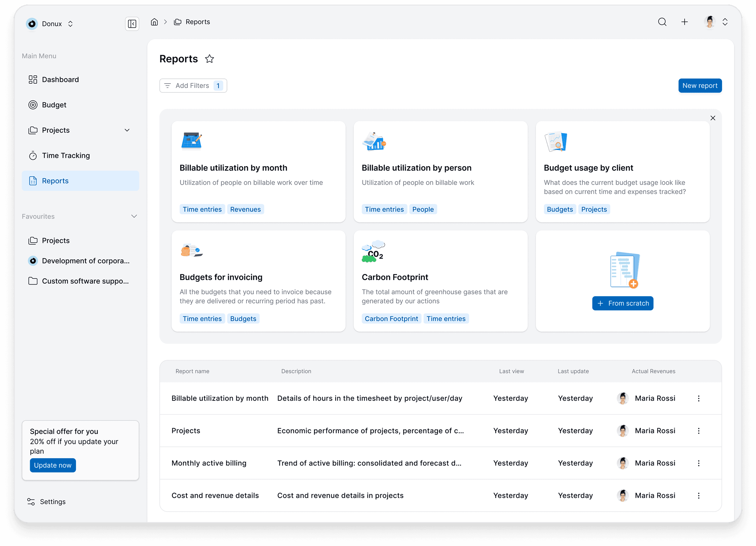Open Time Tracking from main menu

(x=66, y=155)
